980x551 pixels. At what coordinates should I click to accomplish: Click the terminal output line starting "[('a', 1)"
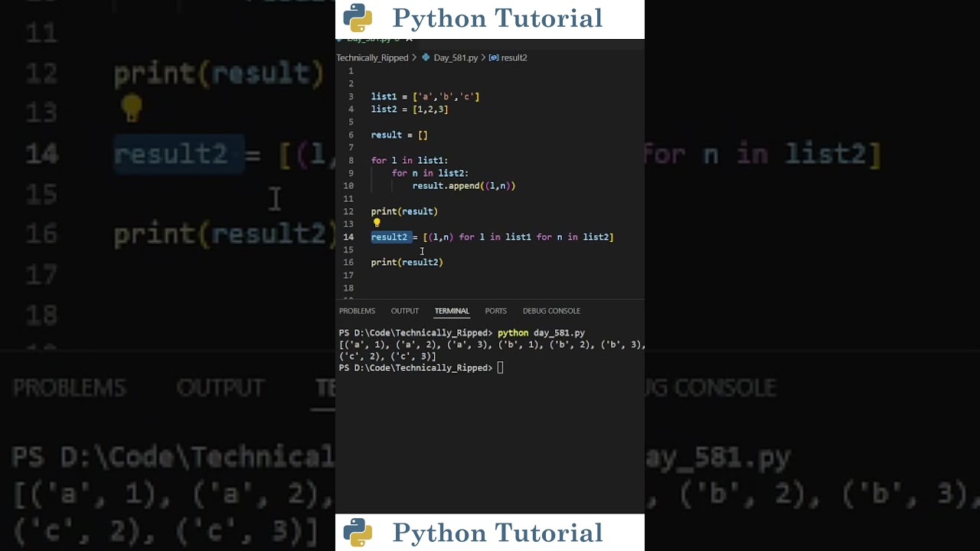[x=492, y=344]
